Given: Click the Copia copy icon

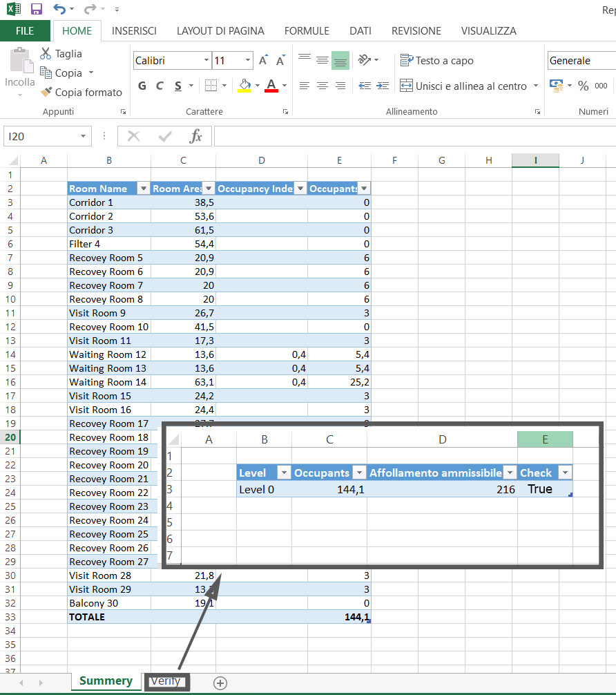Looking at the screenshot, I should [x=46, y=73].
